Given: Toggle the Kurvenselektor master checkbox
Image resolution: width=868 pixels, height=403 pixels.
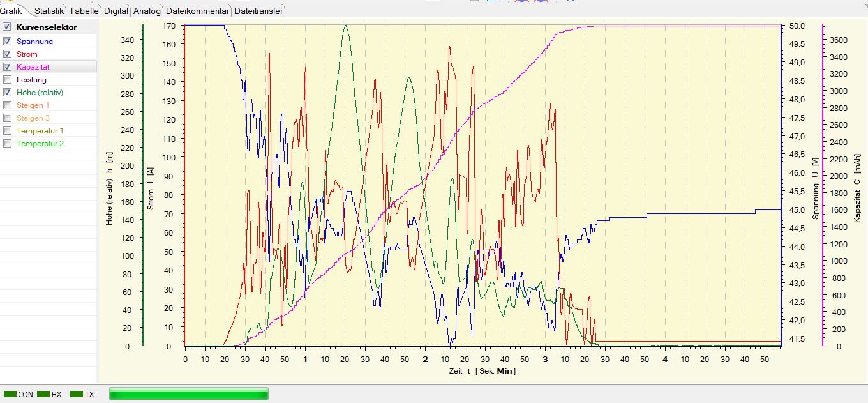Looking at the screenshot, I should (7, 27).
